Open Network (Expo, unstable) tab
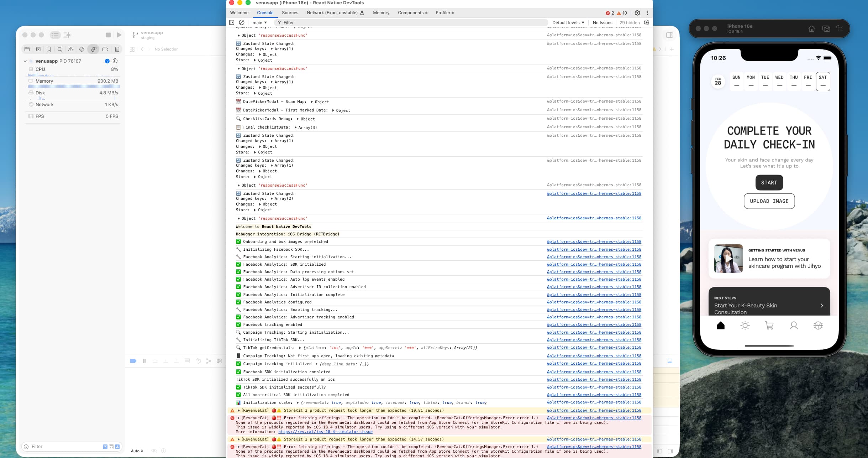The height and width of the screenshot is (458, 868). pos(335,13)
